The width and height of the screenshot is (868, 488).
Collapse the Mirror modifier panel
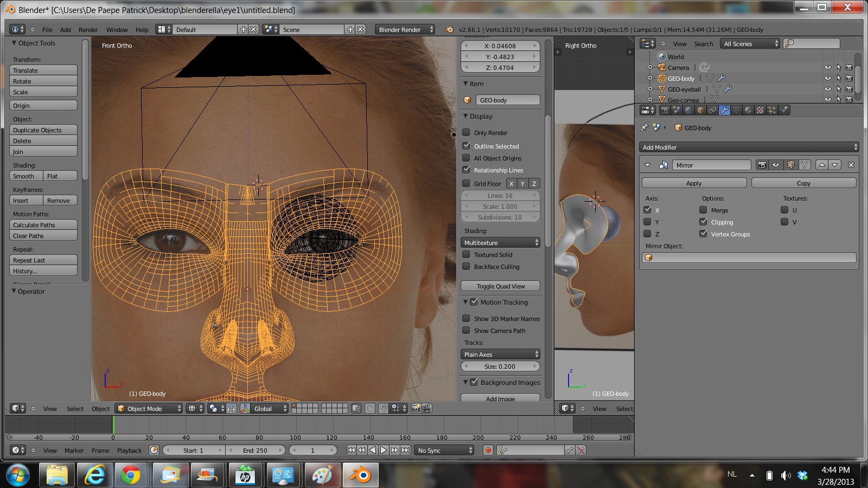[x=647, y=165]
